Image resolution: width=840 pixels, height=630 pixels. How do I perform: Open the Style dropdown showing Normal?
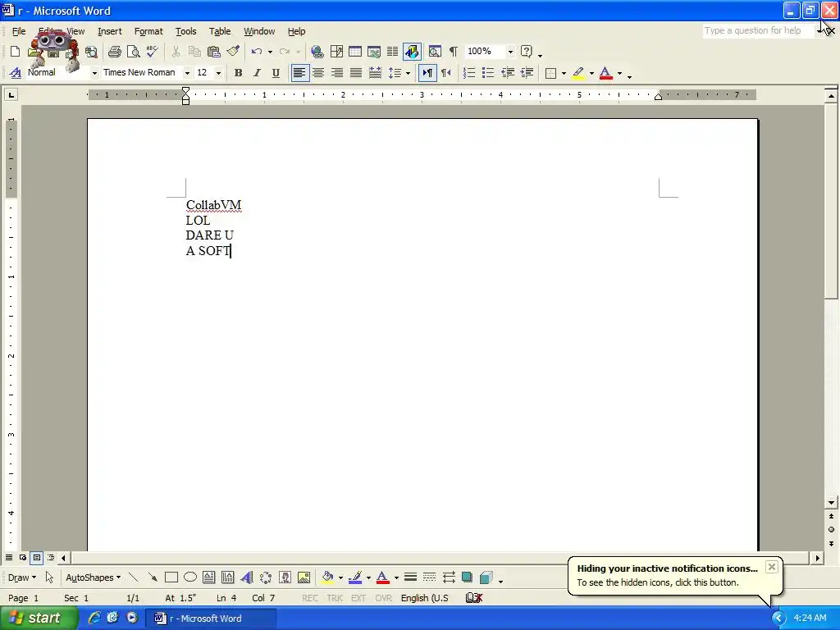[x=94, y=73]
